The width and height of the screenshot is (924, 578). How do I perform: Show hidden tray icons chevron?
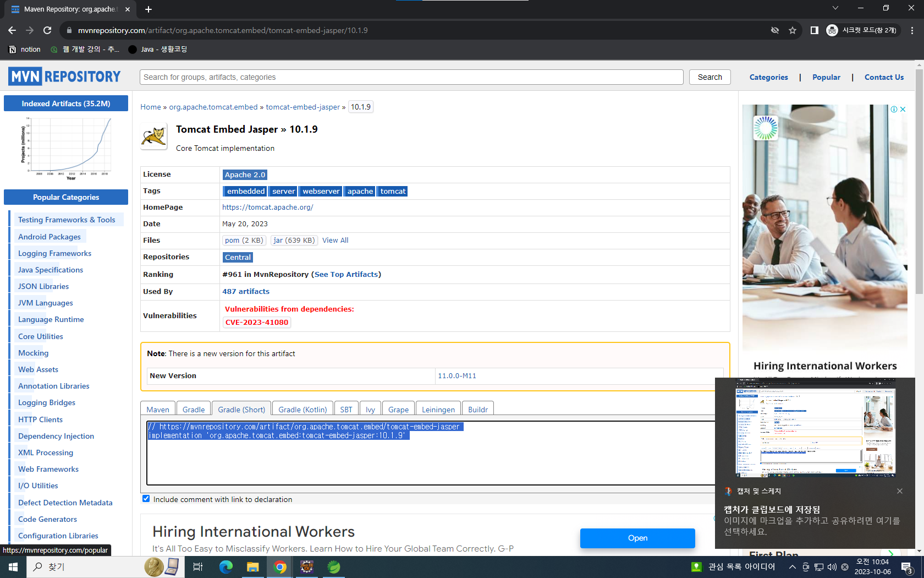[x=792, y=567]
